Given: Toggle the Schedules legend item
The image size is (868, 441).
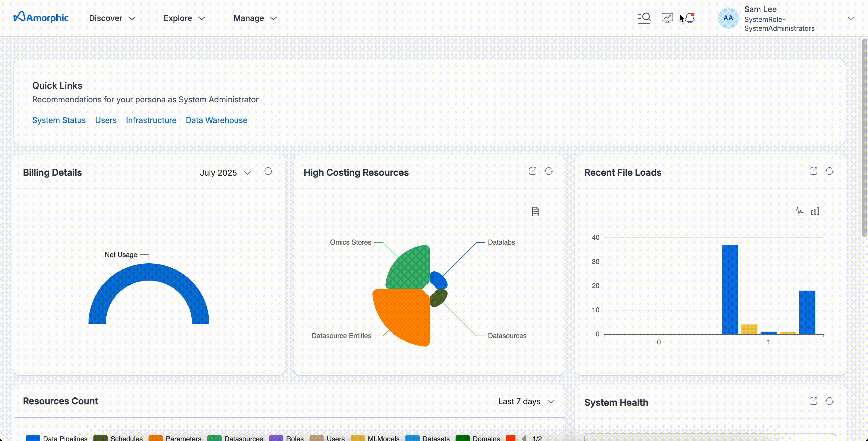Looking at the screenshot, I should [118, 438].
